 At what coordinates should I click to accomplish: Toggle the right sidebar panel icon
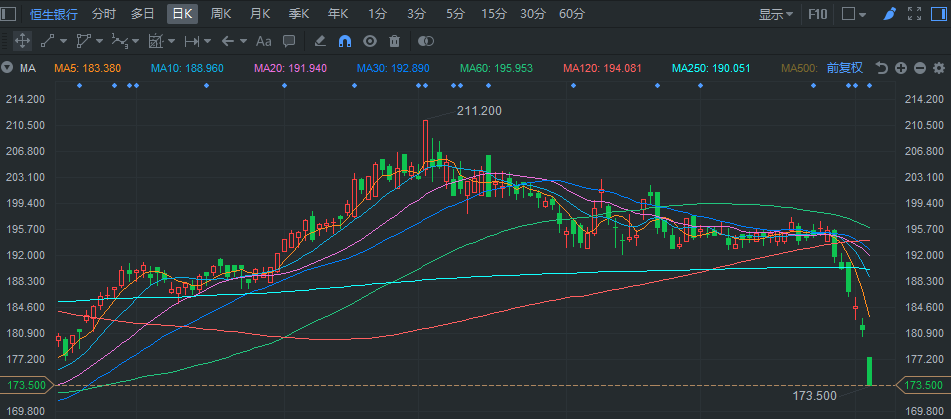(938, 13)
